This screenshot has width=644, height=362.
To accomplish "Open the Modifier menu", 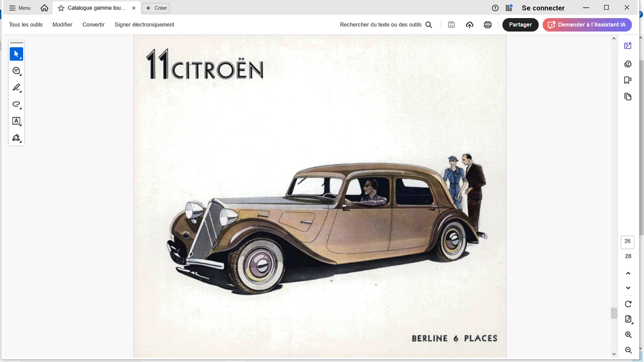I will [x=62, y=25].
